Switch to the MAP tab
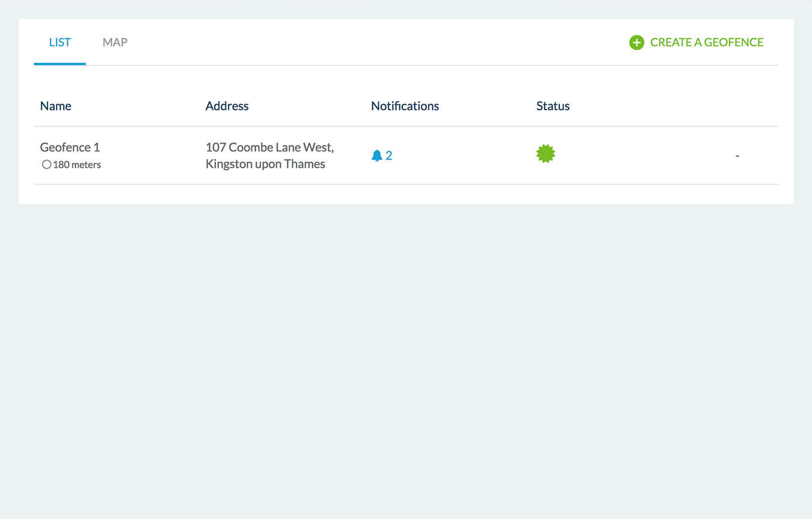This screenshot has width=812, height=519. (x=115, y=43)
